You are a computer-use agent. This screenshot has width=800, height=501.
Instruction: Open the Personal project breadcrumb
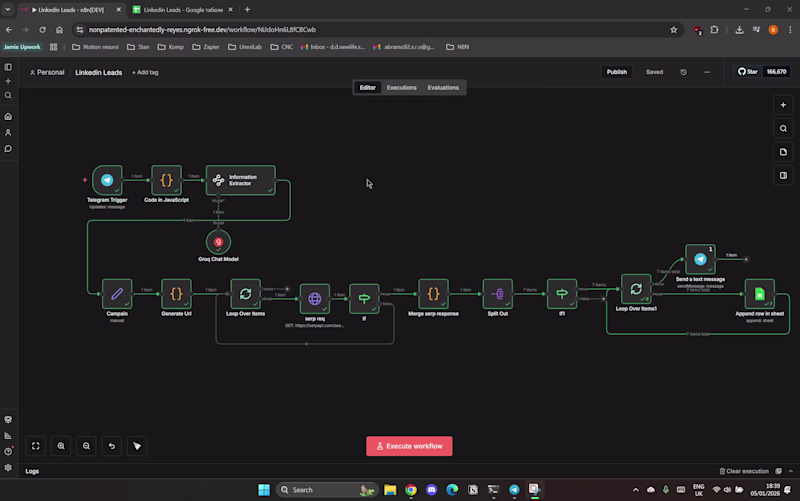coord(47,72)
